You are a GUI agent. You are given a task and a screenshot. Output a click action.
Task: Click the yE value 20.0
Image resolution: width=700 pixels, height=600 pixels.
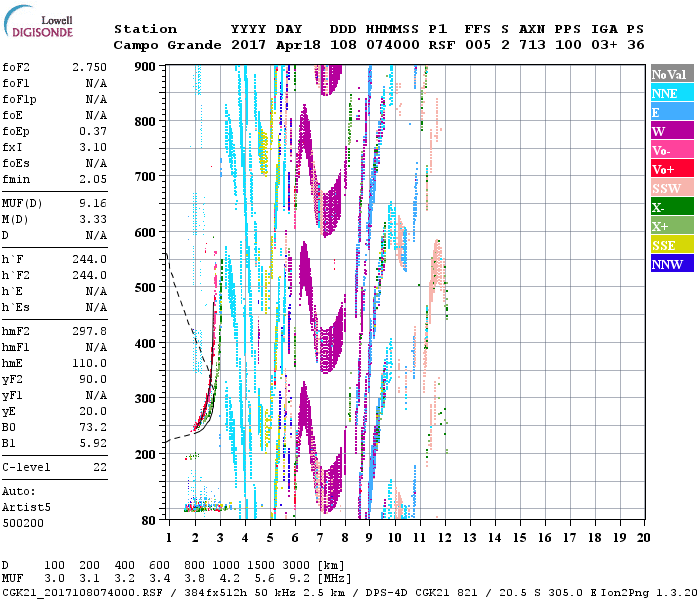coord(93,412)
